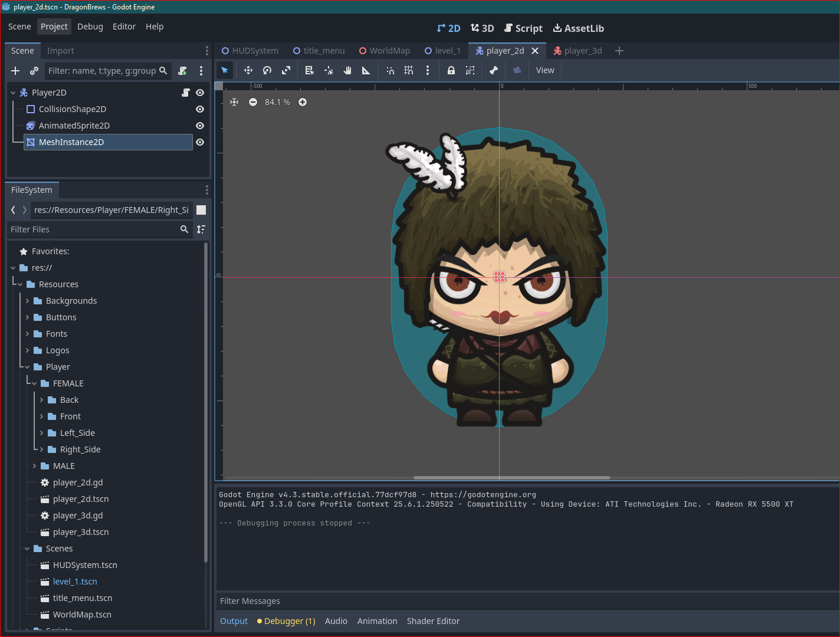This screenshot has height=637, width=840.
Task: Open Scene dock extra options menu
Action: 201,71
